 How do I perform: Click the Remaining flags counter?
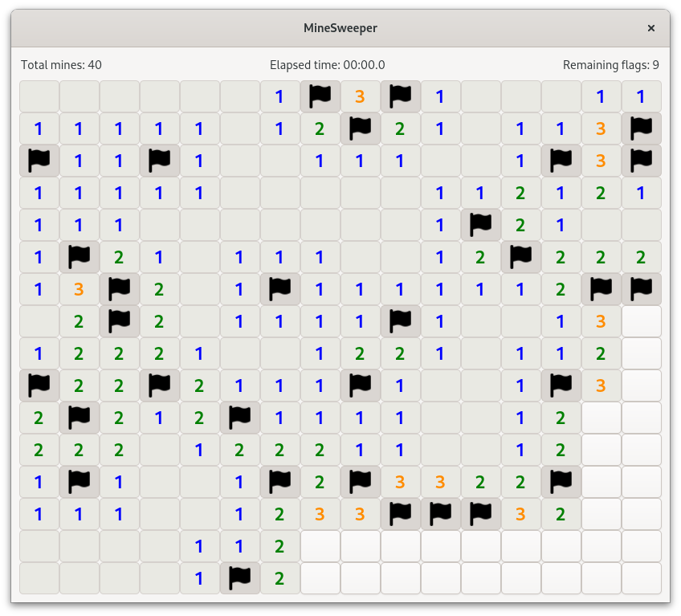coord(610,65)
